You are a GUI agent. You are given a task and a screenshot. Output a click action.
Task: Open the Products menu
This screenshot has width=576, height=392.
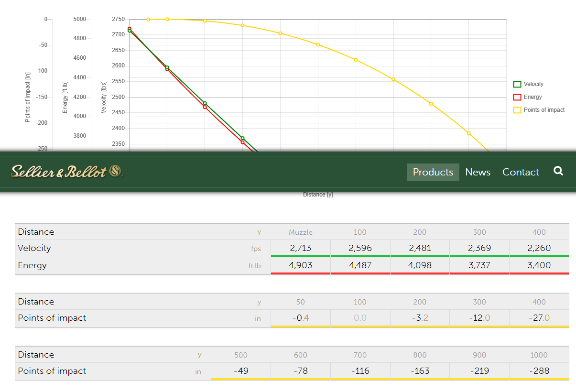(x=433, y=172)
